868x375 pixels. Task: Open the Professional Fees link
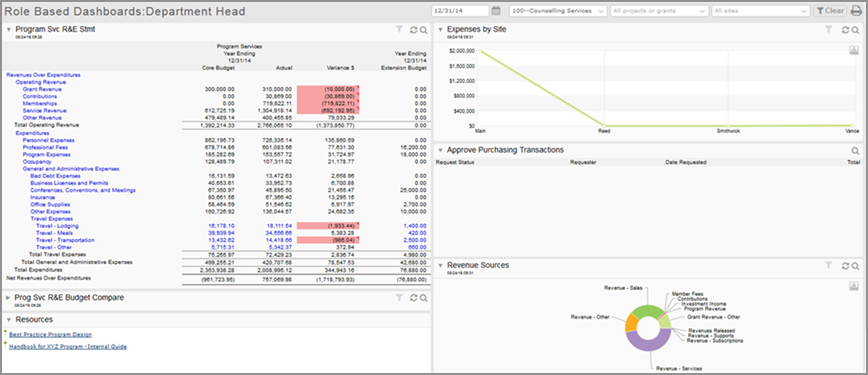[x=46, y=147]
